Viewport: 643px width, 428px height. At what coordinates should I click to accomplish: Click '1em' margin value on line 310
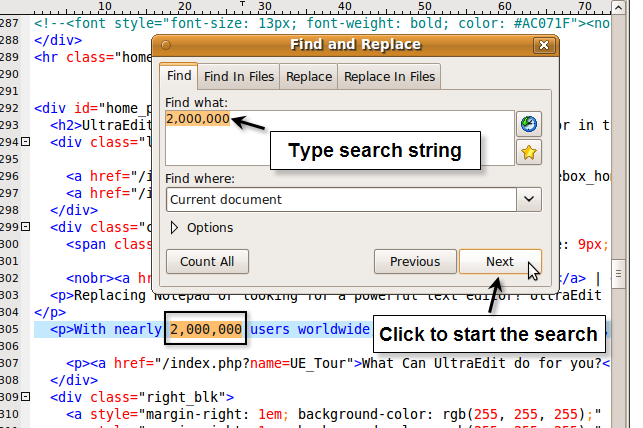coord(270,414)
